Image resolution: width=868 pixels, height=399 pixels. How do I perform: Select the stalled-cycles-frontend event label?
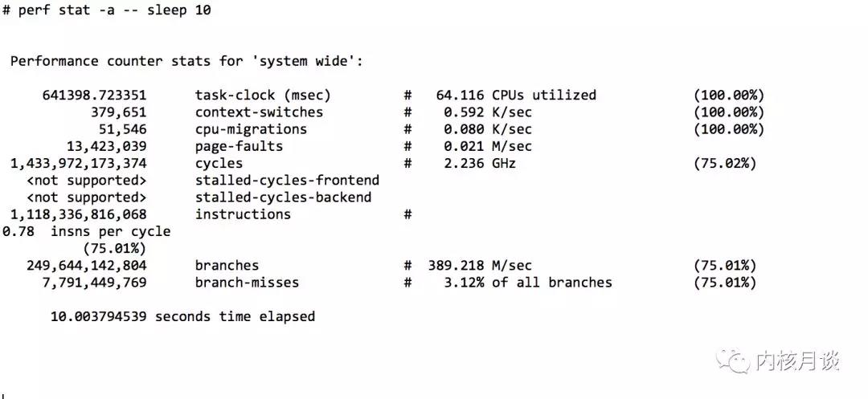tap(287, 180)
